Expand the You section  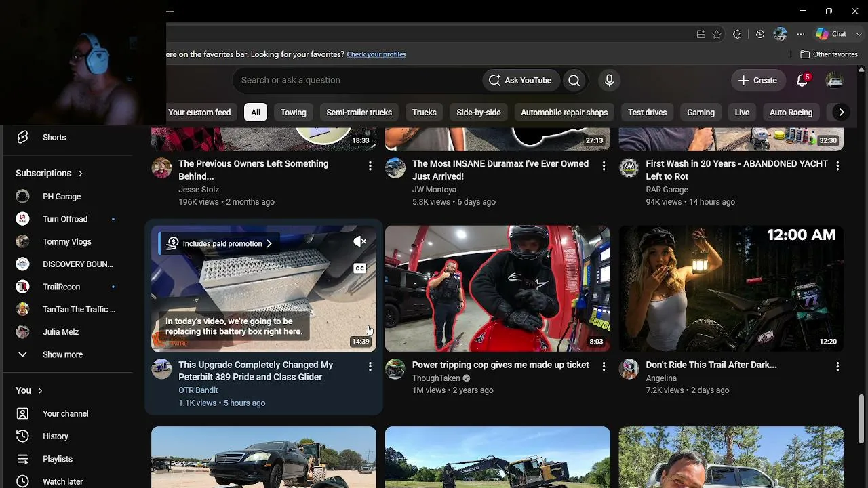(x=29, y=390)
